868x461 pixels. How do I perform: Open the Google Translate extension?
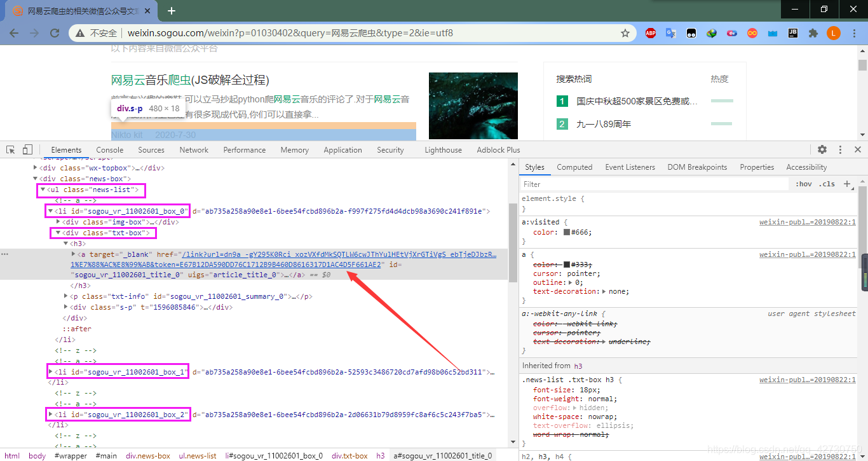[x=671, y=33]
